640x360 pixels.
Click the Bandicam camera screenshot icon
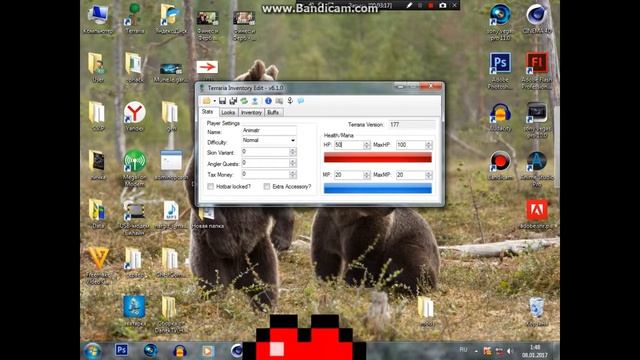click(442, 5)
